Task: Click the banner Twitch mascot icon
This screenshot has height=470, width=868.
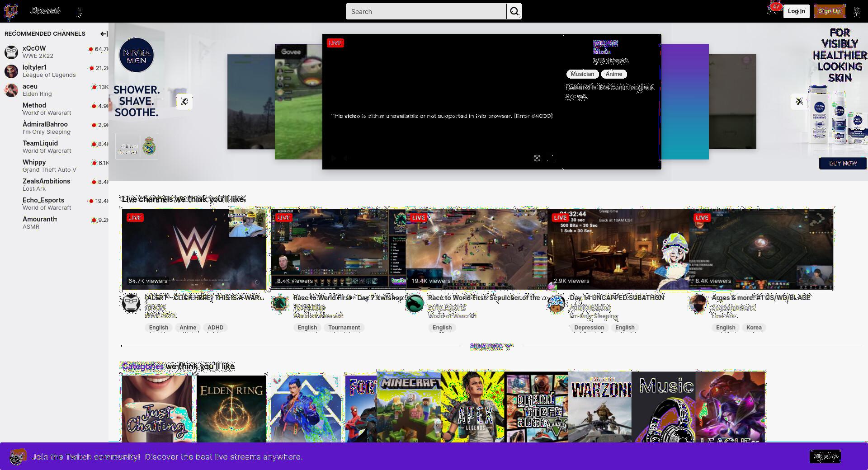Action: tap(18, 457)
